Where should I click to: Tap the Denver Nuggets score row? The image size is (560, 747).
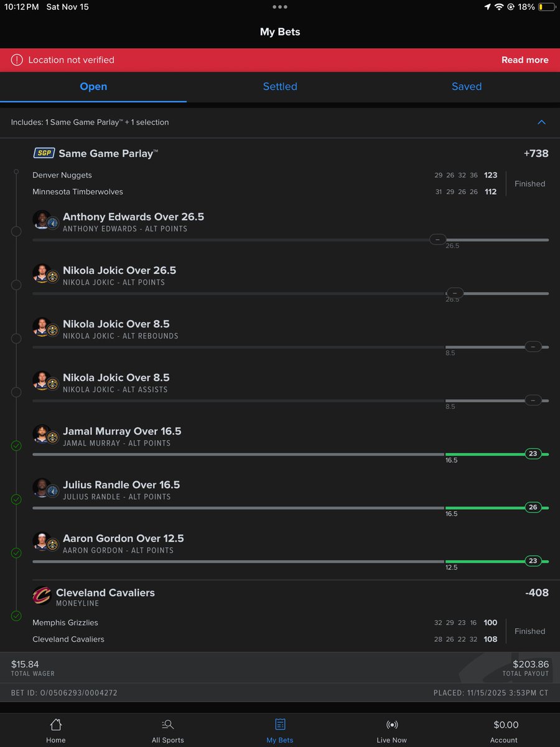click(x=265, y=176)
